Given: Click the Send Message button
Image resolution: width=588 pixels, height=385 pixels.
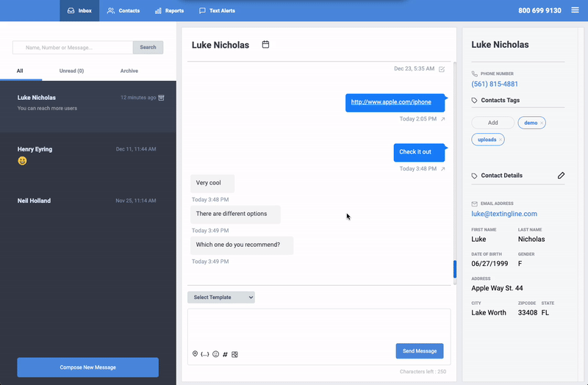Looking at the screenshot, I should pyautogui.click(x=420, y=351).
